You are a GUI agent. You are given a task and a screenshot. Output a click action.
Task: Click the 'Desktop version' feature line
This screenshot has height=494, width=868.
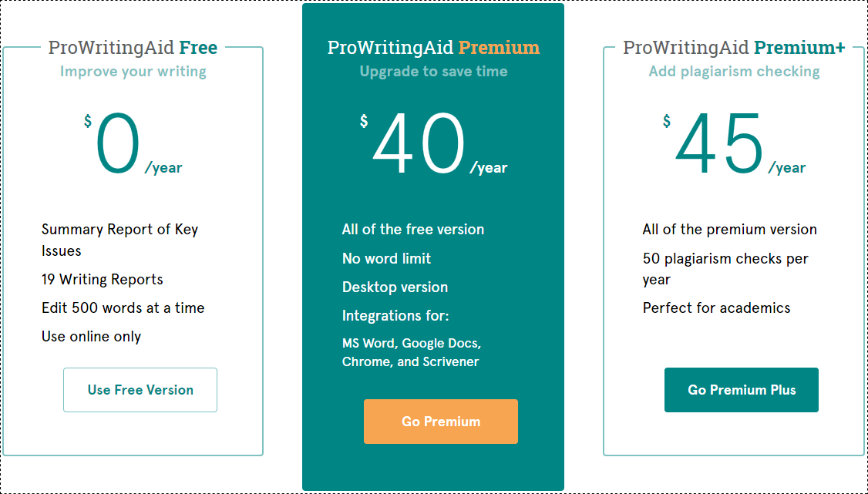point(395,287)
